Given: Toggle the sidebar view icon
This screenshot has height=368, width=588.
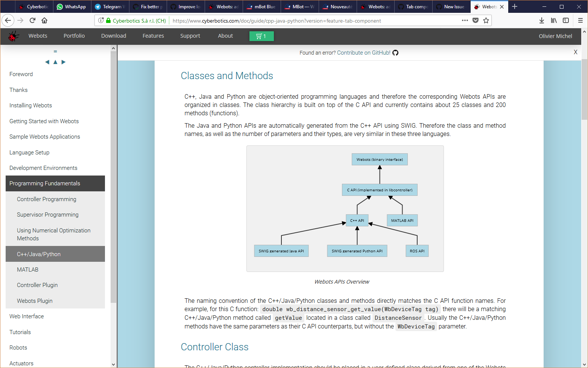Looking at the screenshot, I should click(x=566, y=20).
